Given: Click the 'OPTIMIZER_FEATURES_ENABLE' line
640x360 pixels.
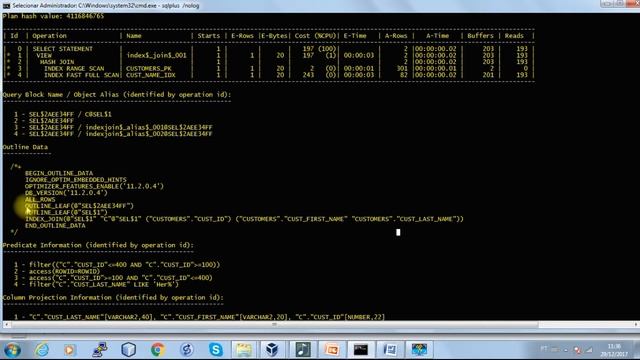Looking at the screenshot, I should tap(94, 186).
